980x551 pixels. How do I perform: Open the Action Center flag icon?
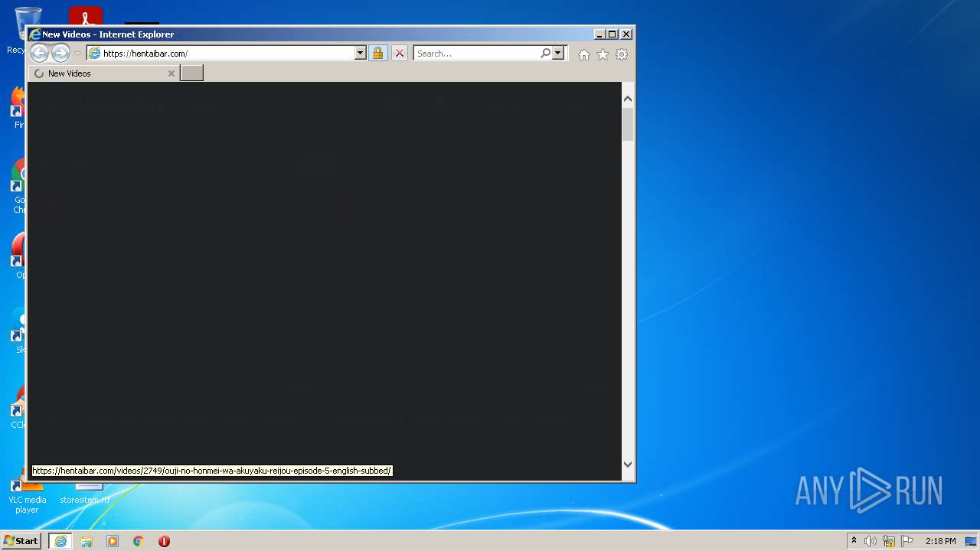[907, 541]
